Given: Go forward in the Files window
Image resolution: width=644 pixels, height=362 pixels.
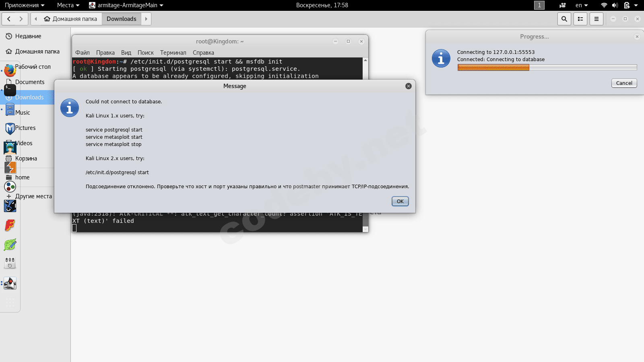Looking at the screenshot, I should (21, 19).
